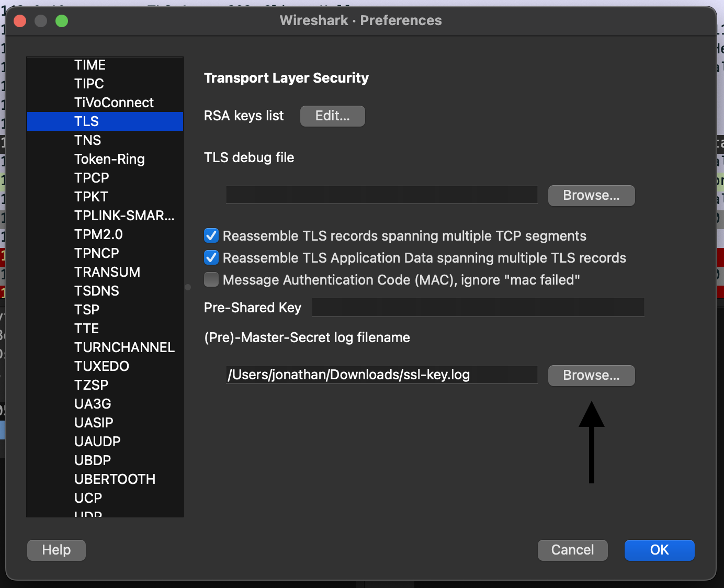This screenshot has width=724, height=588.
Task: Select TRANSUM protocol
Action: tap(105, 272)
